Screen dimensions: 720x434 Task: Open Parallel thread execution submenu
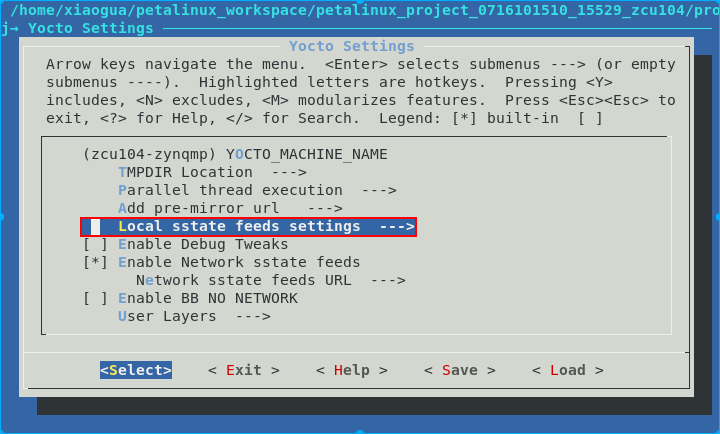(x=257, y=190)
